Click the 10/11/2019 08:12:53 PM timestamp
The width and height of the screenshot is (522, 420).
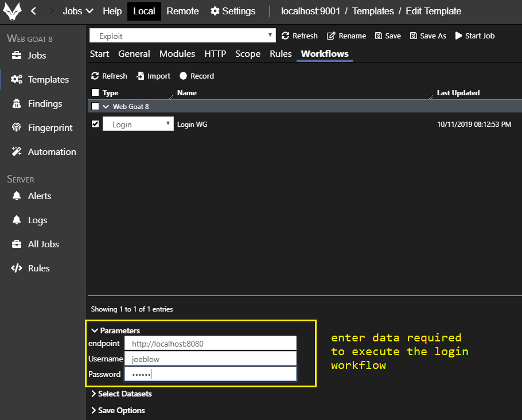[x=474, y=125]
